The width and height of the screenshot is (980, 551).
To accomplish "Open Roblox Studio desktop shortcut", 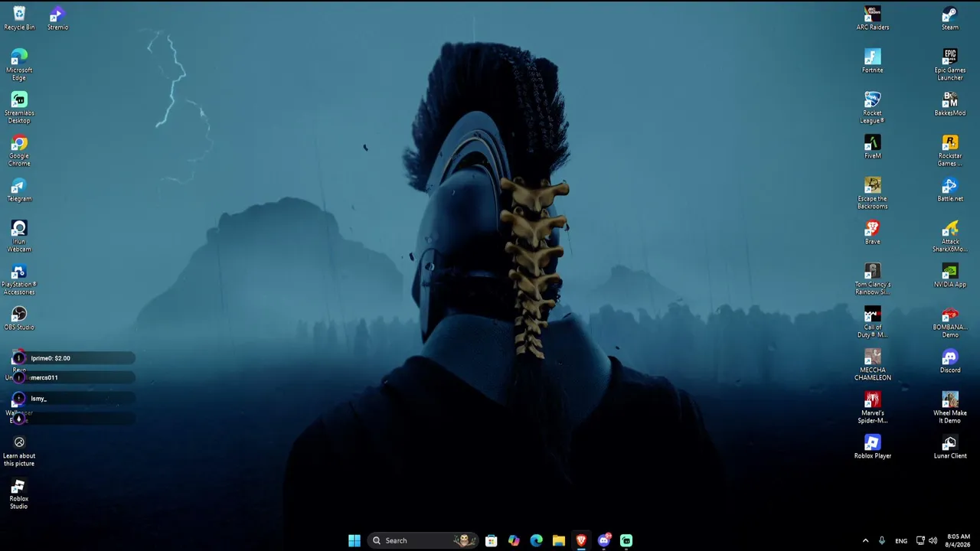I will 19,494.
